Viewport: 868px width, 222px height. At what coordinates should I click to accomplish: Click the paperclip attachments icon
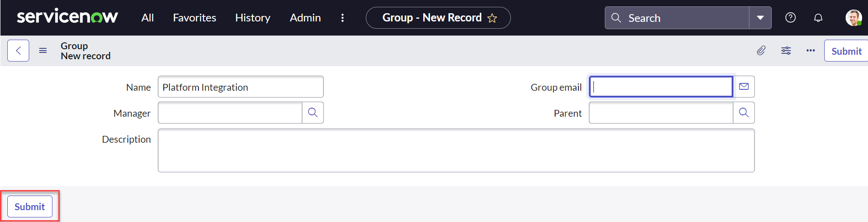pos(761,51)
